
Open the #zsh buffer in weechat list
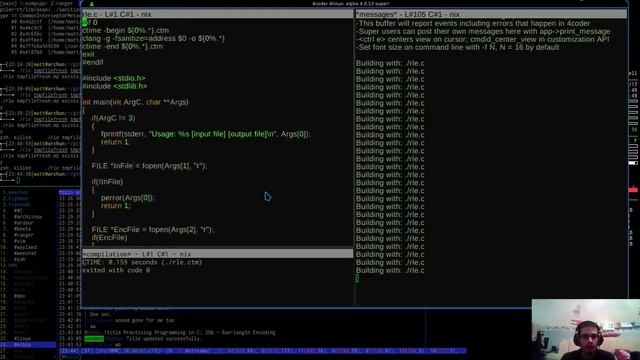tap(20, 259)
